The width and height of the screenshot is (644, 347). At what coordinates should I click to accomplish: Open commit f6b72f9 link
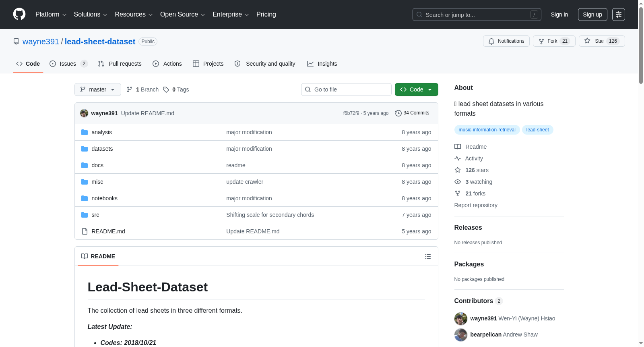(351, 113)
